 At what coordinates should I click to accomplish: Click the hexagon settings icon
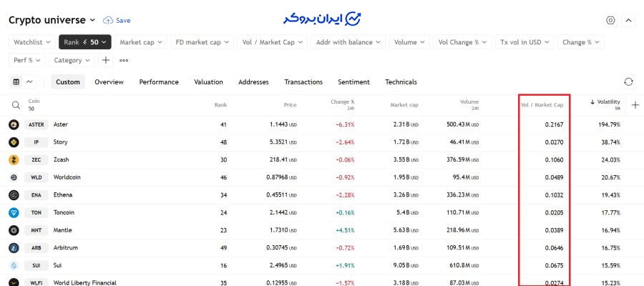[610, 20]
